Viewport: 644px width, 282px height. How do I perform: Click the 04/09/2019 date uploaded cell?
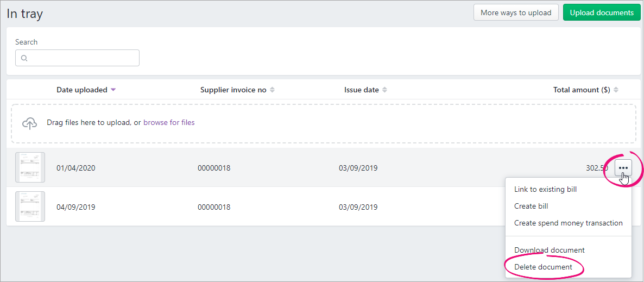pyautogui.click(x=76, y=207)
